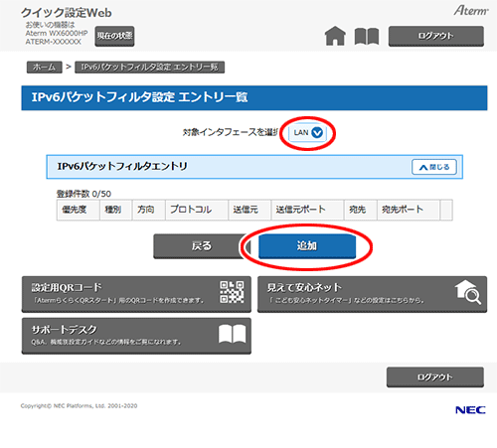Click the Aterm logo
Viewport: 497px width, 448px height.
(x=471, y=10)
